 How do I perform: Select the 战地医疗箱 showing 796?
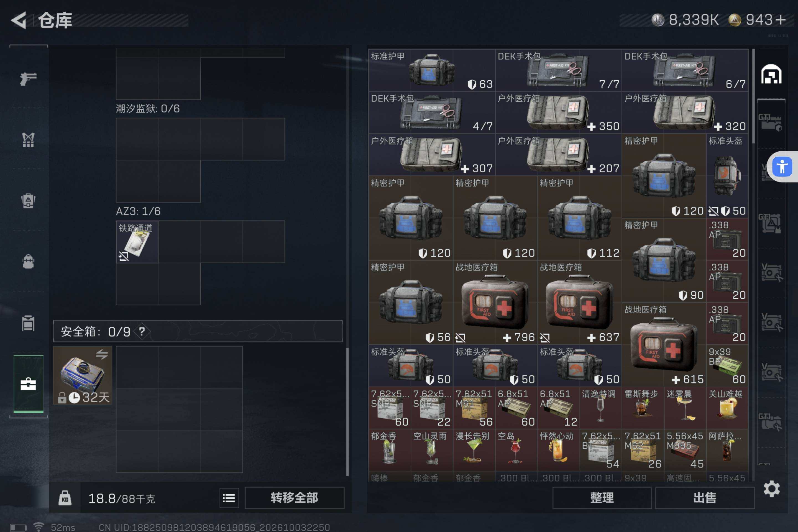click(495, 302)
